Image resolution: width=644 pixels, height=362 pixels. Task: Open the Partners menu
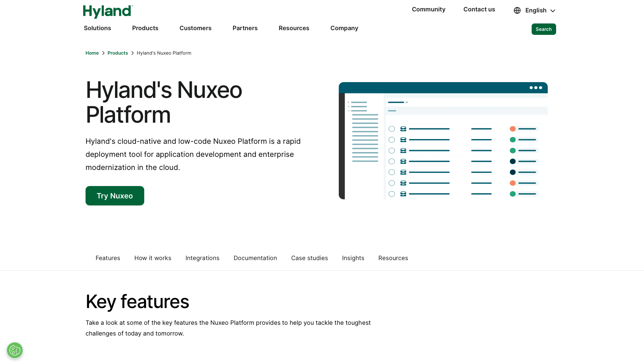tap(245, 28)
